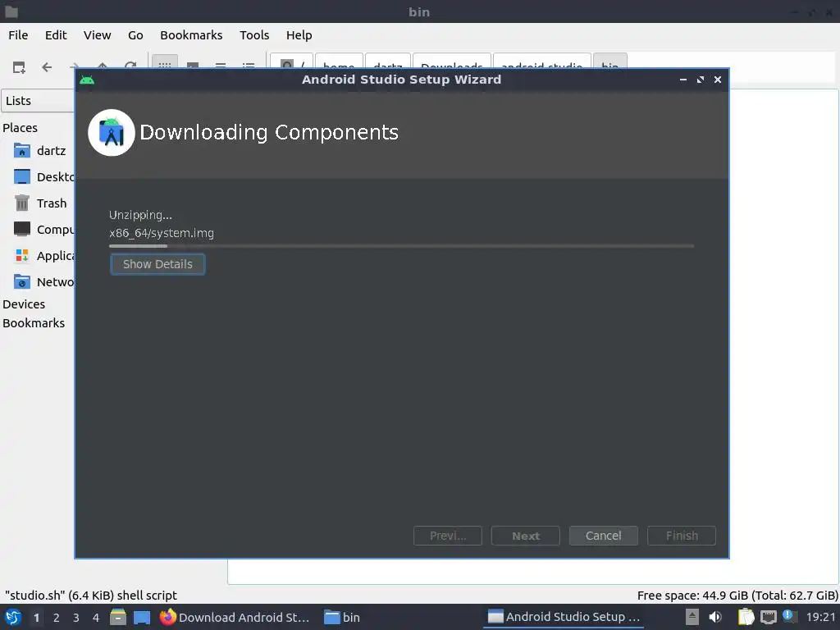Maximize the Android Studio Setup Wizard window
Image resolution: width=840 pixels, height=630 pixels.
(701, 80)
